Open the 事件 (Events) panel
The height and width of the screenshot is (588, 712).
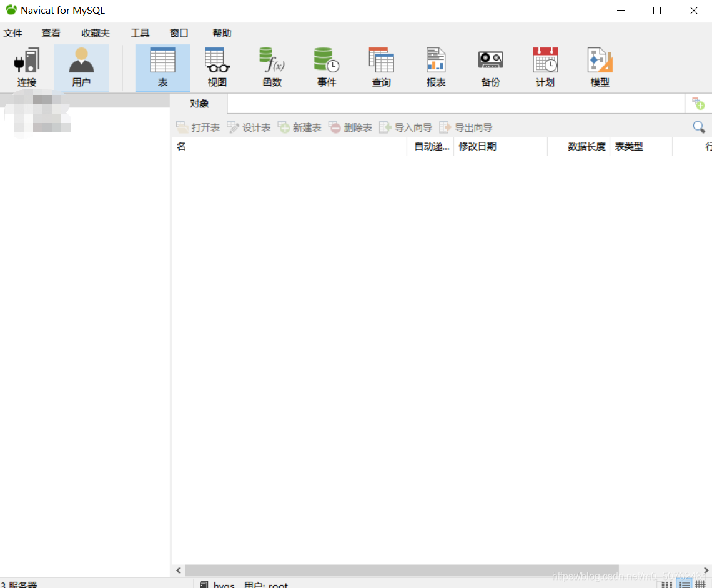click(x=327, y=67)
